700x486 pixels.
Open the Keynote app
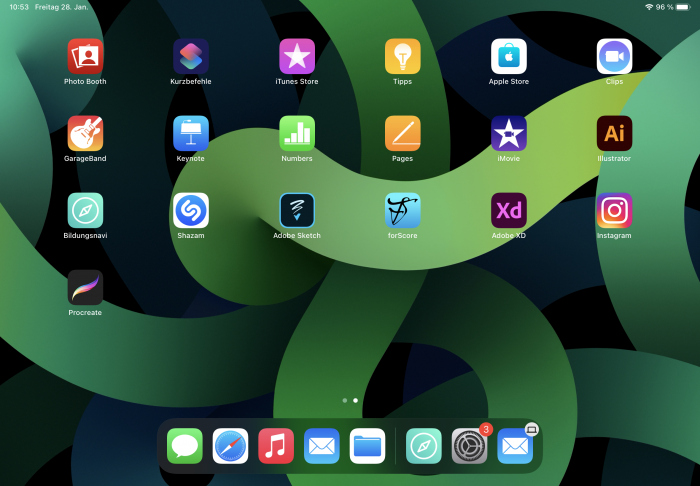tap(191, 133)
